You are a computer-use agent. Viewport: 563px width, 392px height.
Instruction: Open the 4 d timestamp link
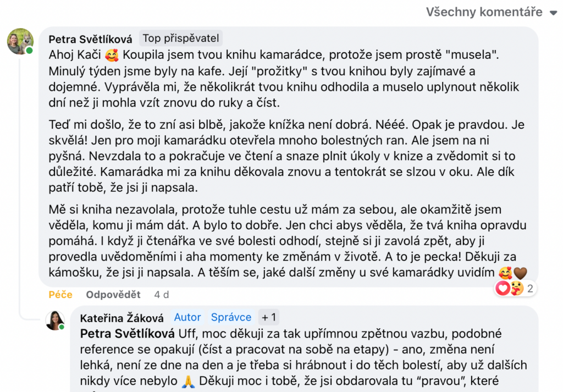point(162,295)
